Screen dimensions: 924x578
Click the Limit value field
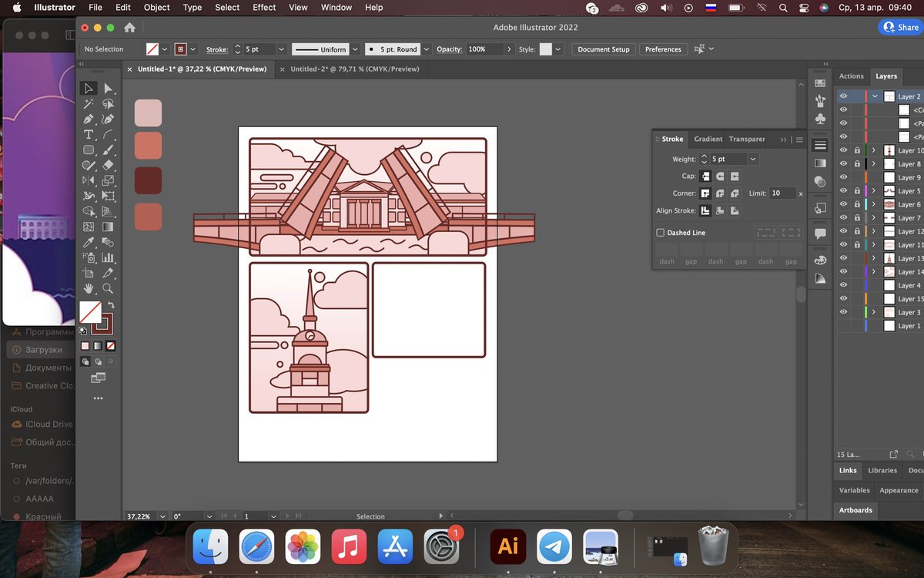pos(782,193)
